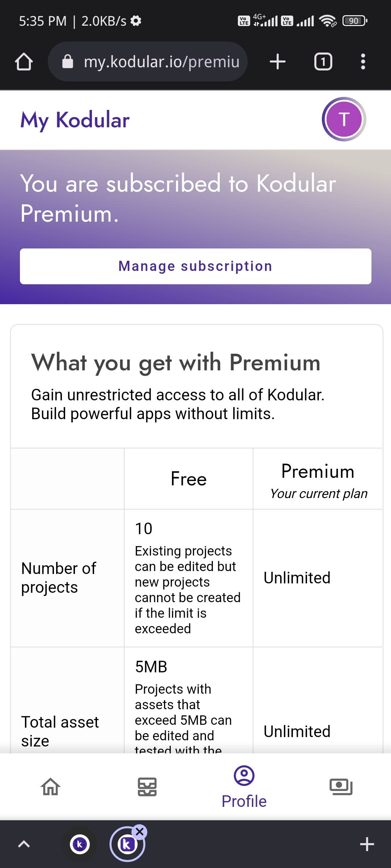Open the payments icon in bottom navigation
The image size is (391, 868).
341,787
